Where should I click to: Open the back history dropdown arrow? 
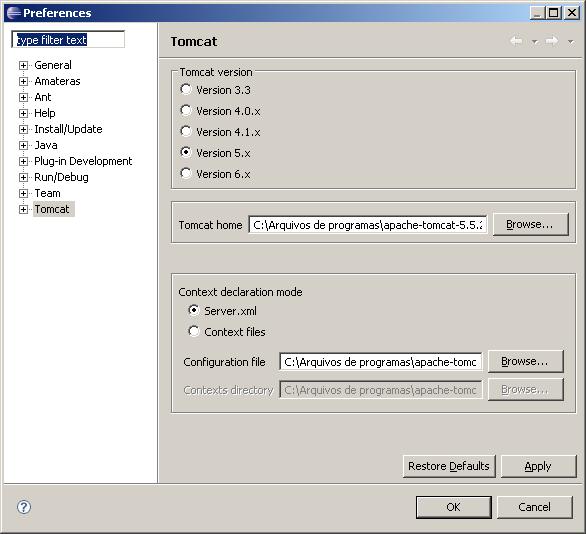point(535,42)
